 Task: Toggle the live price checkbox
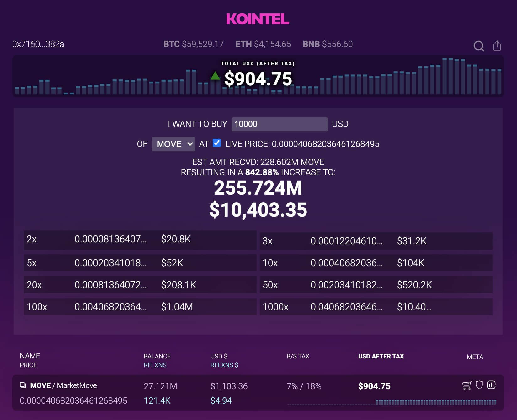[x=217, y=143]
